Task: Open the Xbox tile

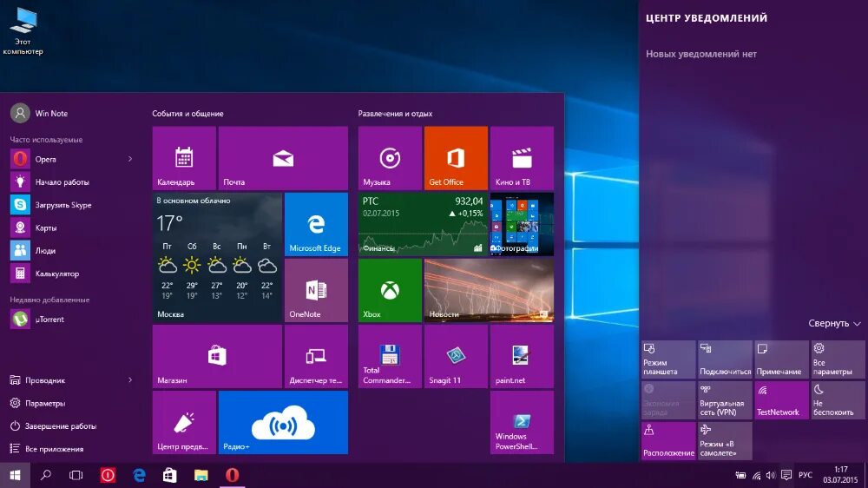Action: coord(390,290)
